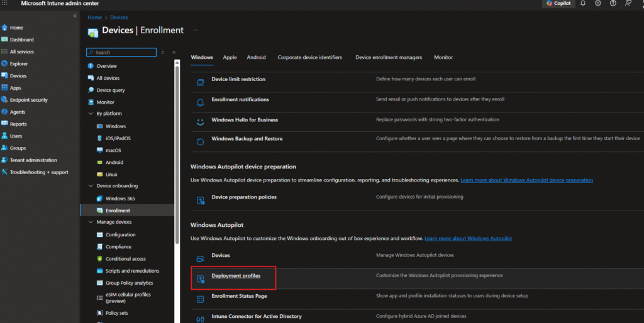
Task: Collapse the left navigation with the double chevron
Action: pos(75,16)
